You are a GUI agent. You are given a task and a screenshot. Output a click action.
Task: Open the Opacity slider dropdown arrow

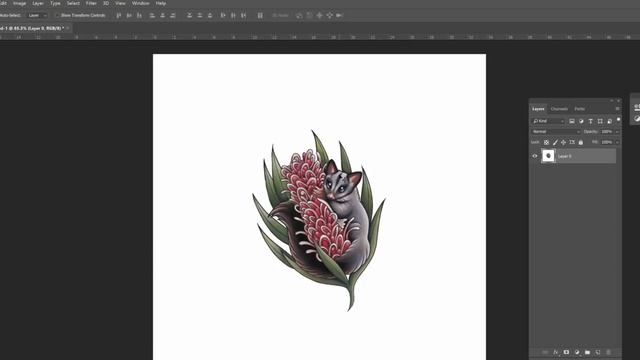coord(617,132)
